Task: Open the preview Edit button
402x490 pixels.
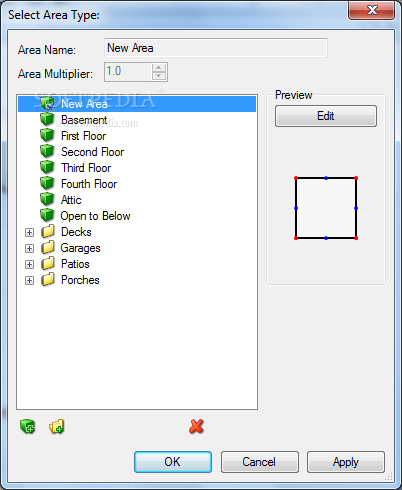Action: coord(326,116)
